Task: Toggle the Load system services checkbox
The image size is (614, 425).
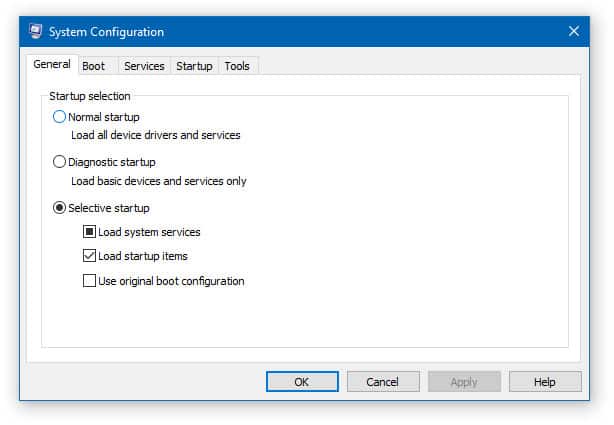Action: 89,232
